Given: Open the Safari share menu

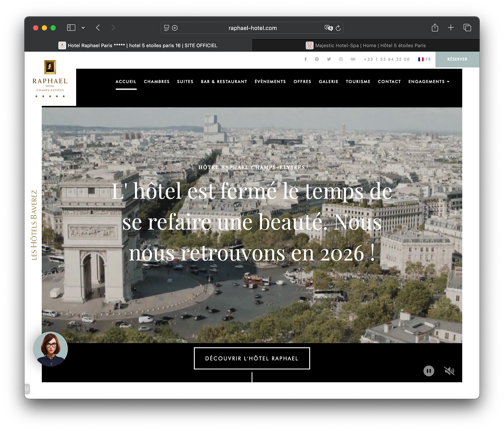Looking at the screenshot, I should coord(435,28).
